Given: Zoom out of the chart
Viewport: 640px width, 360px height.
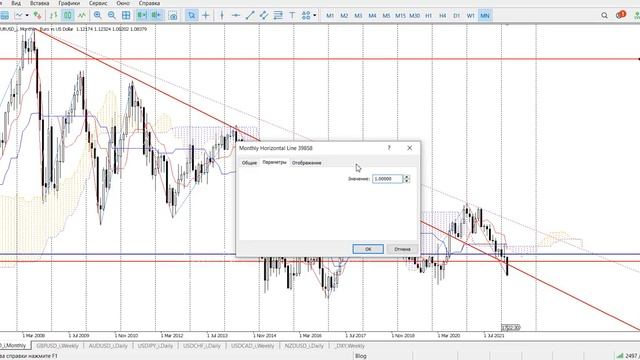Looking at the screenshot, I should pyautogui.click(x=111, y=16).
